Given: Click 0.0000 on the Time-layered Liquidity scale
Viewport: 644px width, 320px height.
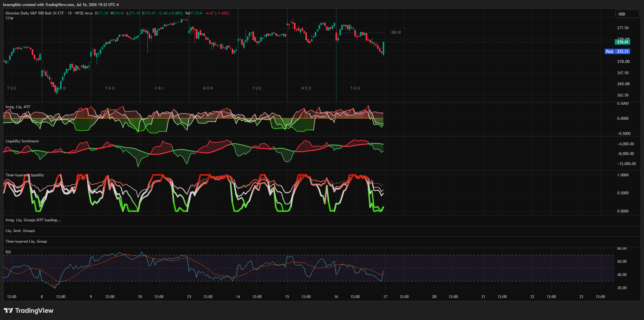Looking at the screenshot, I should (x=623, y=211).
